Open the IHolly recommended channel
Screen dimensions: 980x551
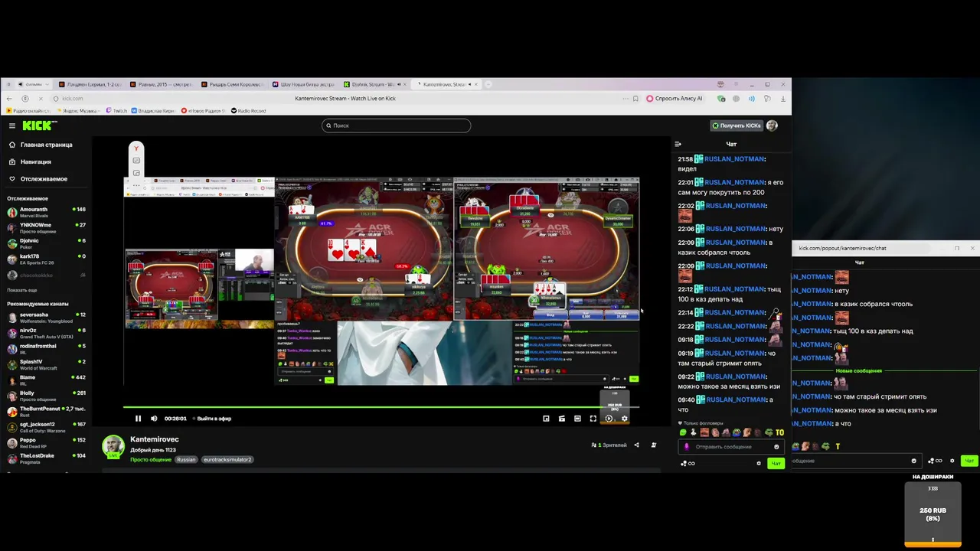point(46,396)
